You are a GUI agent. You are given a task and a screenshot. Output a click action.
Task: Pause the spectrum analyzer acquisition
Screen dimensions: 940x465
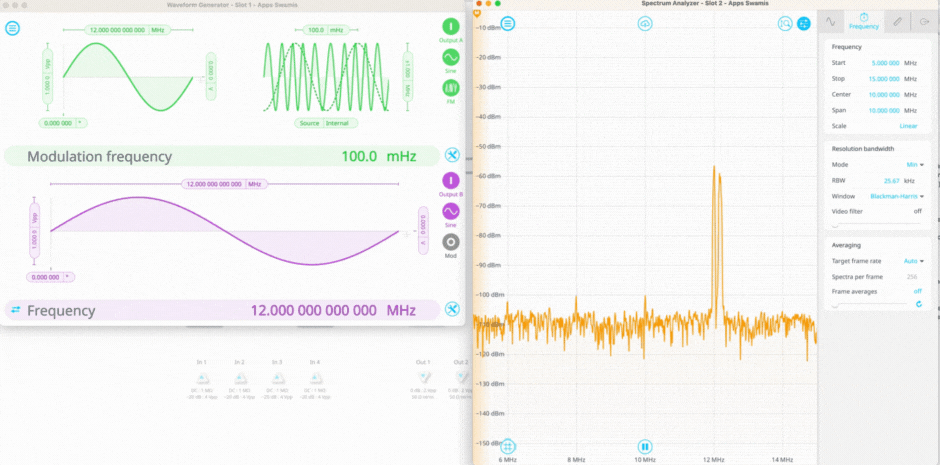[x=645, y=446]
